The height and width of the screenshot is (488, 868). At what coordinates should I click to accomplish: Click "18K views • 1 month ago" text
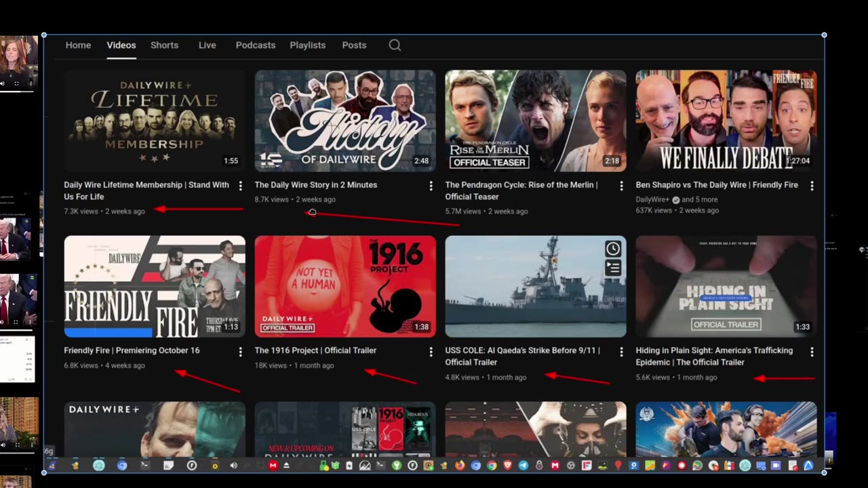(294, 366)
